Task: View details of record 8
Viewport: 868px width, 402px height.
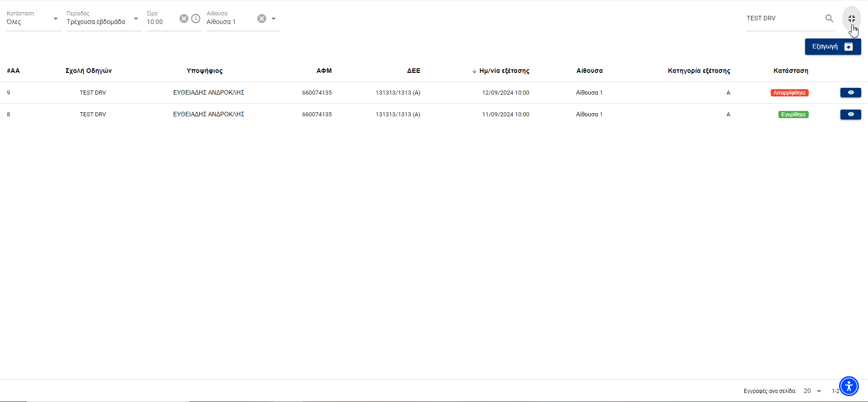Action: click(x=850, y=115)
